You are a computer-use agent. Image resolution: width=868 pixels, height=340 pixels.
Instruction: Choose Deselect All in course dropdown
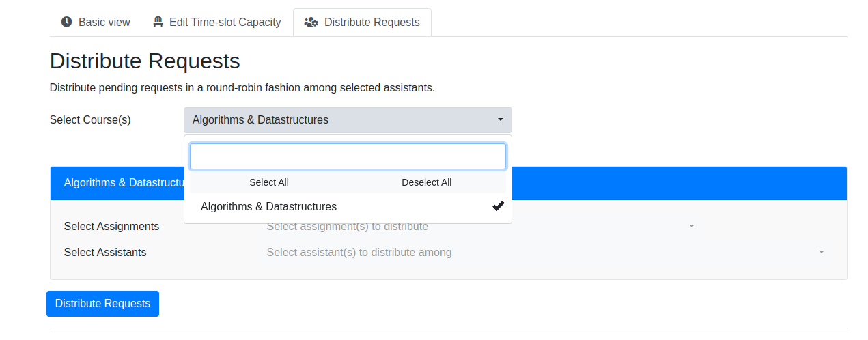(427, 182)
